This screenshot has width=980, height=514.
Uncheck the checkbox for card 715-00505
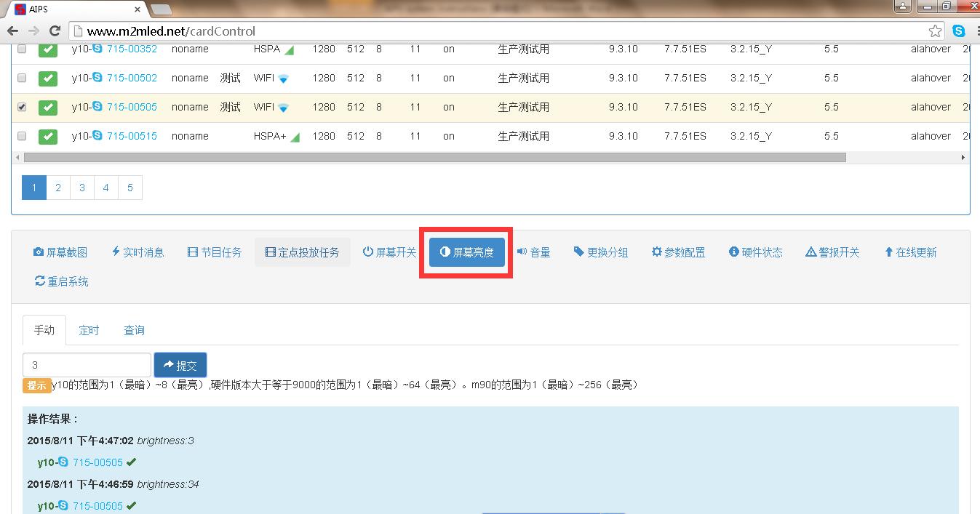point(22,107)
